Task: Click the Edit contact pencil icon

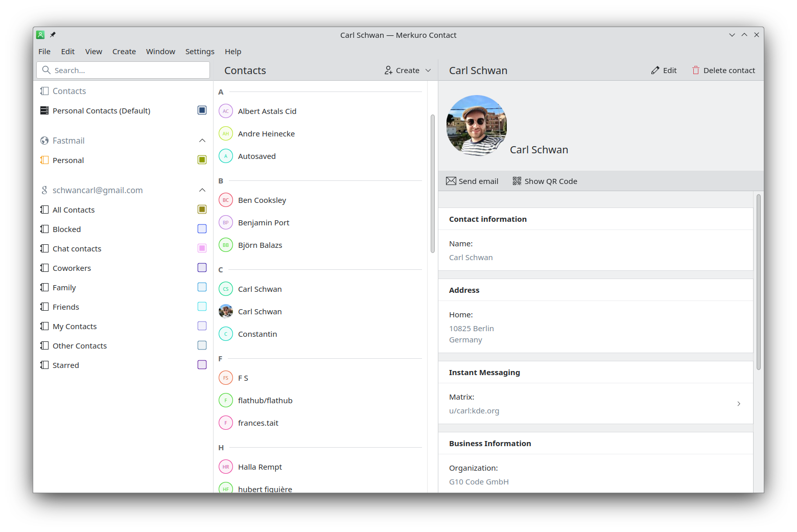Action: [655, 70]
